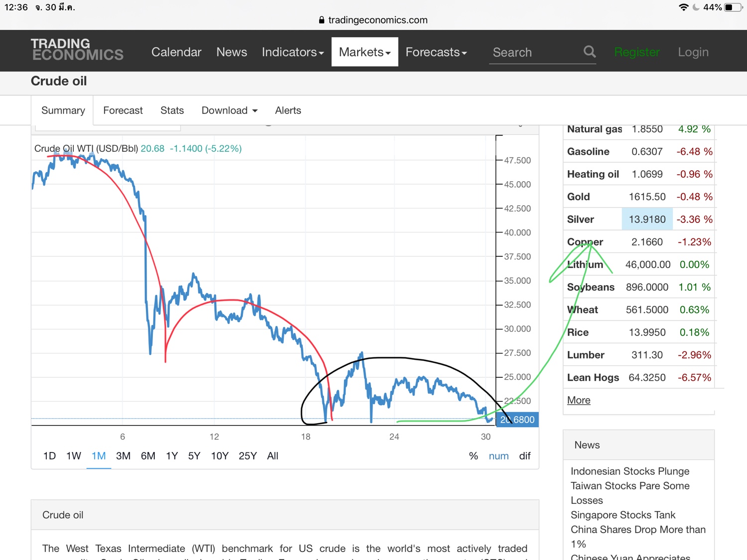This screenshot has width=747, height=560.
Task: Click the Login link
Action: tap(693, 52)
